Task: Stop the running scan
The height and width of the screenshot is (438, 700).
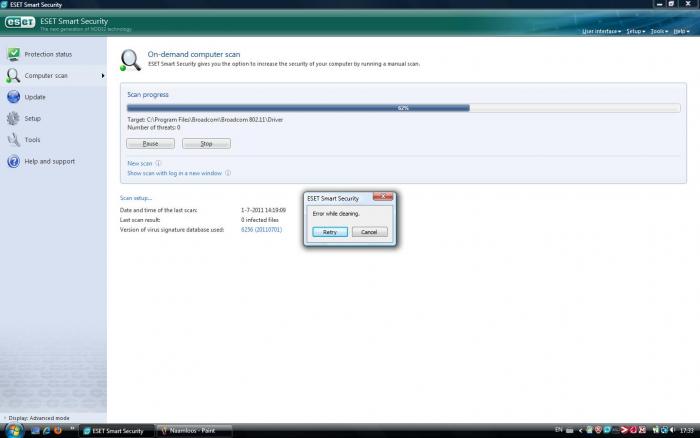Action: click(206, 144)
